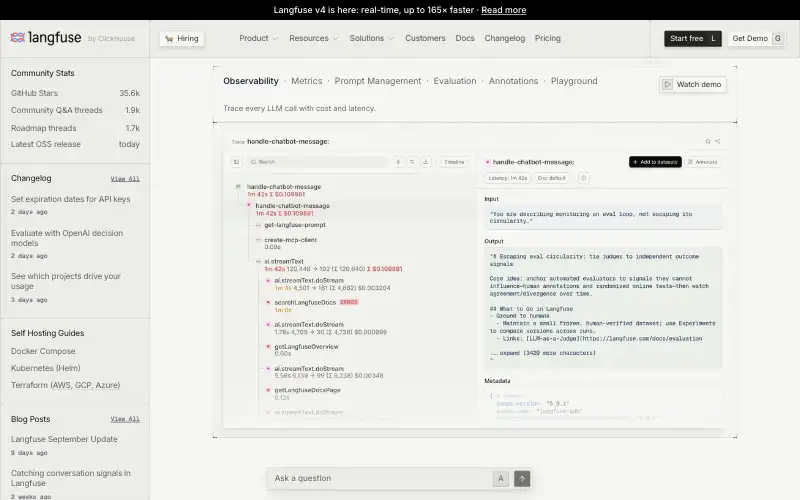Toggle the trace panel sidebar icon
800x500 pixels.
236,162
